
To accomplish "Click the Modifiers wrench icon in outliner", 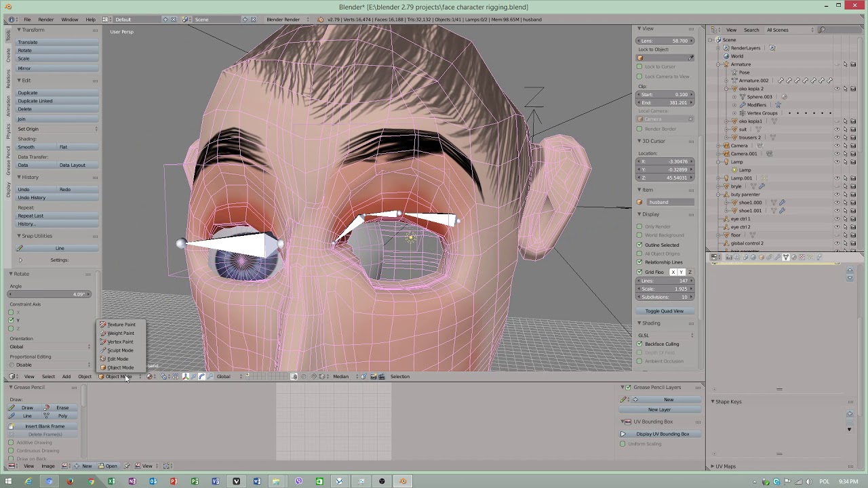I will 743,105.
